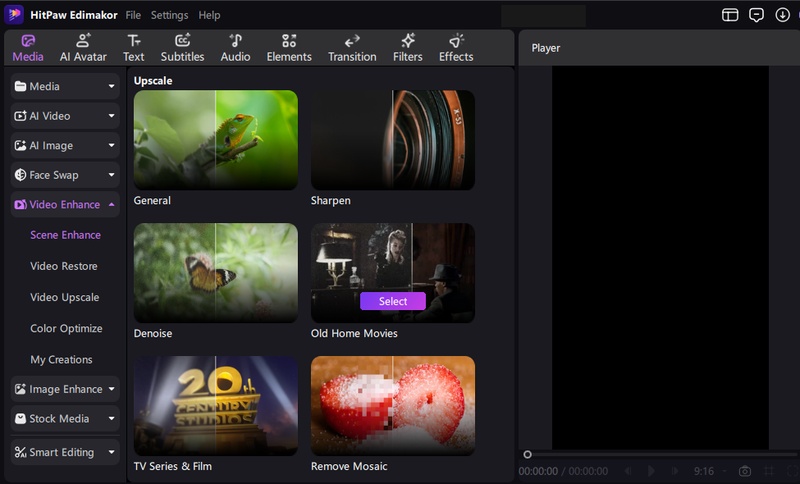Click the Stock Media icon in sidebar
800x484 pixels.
click(20, 419)
